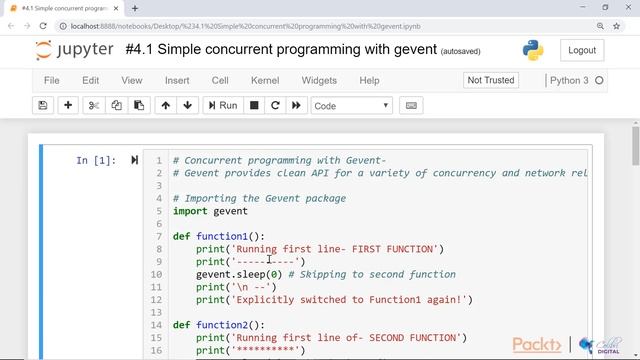Open the Widgets menu
Screen dimensions: 640x360
click(319, 80)
